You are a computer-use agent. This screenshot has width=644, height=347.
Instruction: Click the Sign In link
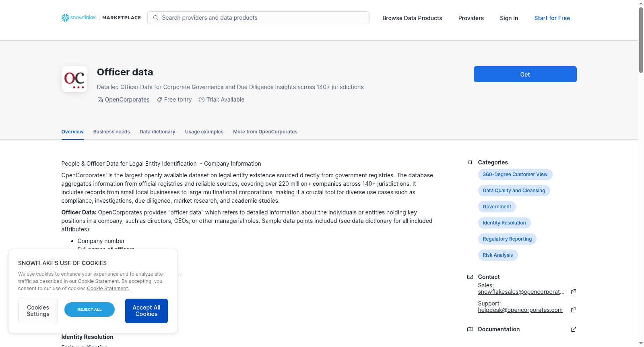click(509, 18)
